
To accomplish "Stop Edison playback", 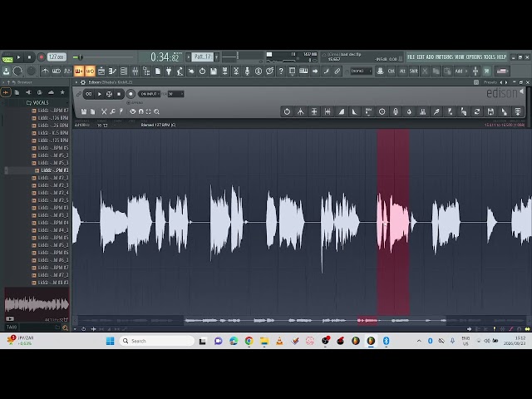I will coord(119,94).
